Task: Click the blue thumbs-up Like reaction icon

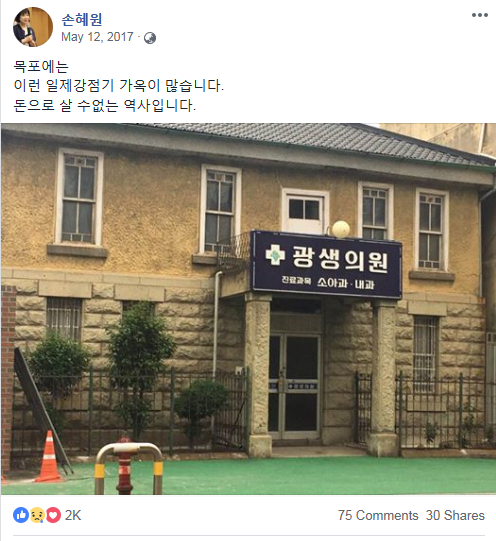Action: pos(21,515)
